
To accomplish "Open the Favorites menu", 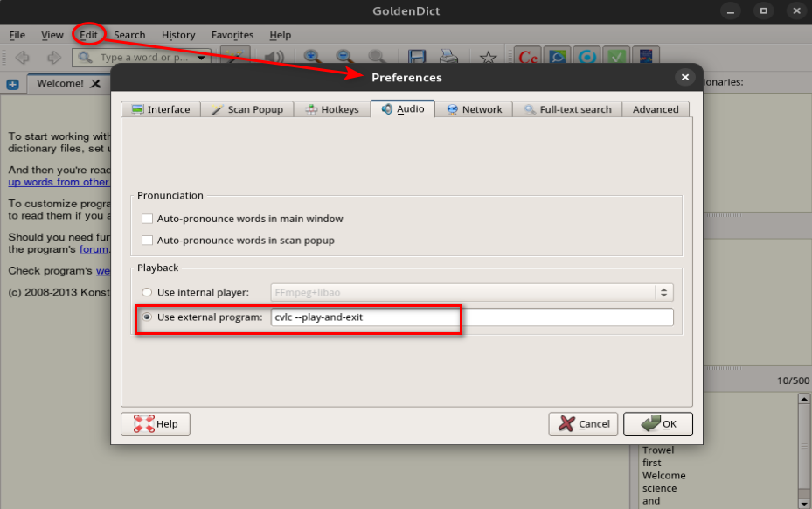I will [x=232, y=35].
